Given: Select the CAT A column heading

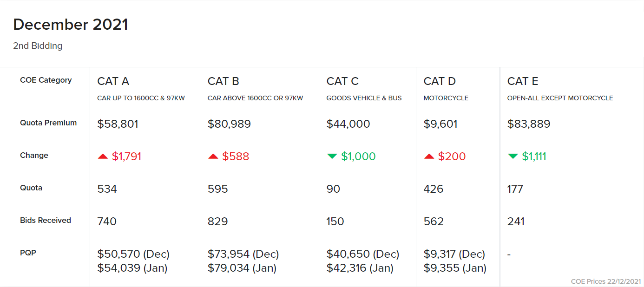Looking at the screenshot, I should 113,81.
